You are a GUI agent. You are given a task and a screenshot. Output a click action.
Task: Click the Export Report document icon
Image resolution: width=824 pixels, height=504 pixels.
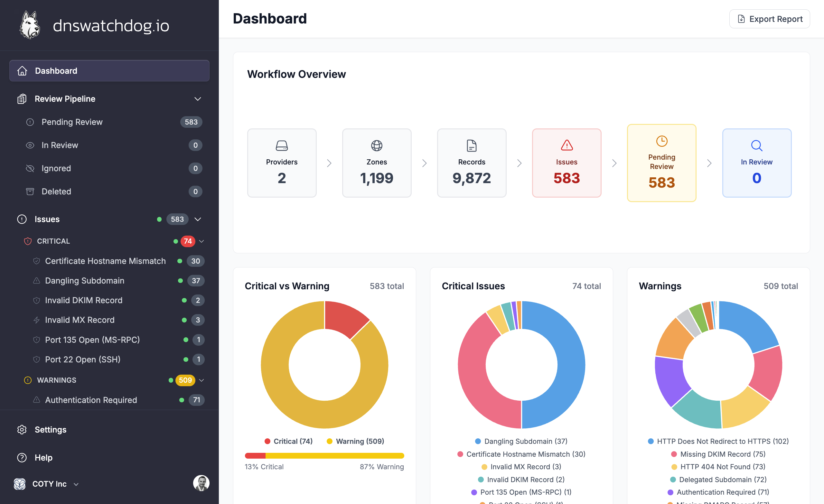click(741, 19)
